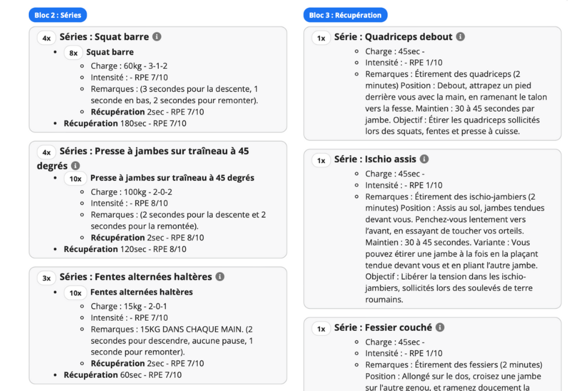Click the 3x badge for Fentes alternées series
Image resolution: width=588 pixels, height=391 pixels.
click(46, 278)
